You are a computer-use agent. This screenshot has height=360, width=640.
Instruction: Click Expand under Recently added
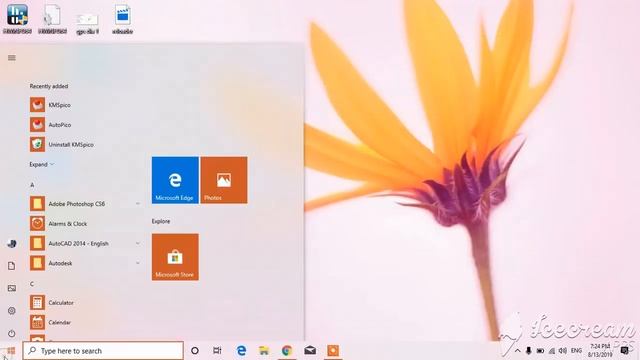click(41, 164)
